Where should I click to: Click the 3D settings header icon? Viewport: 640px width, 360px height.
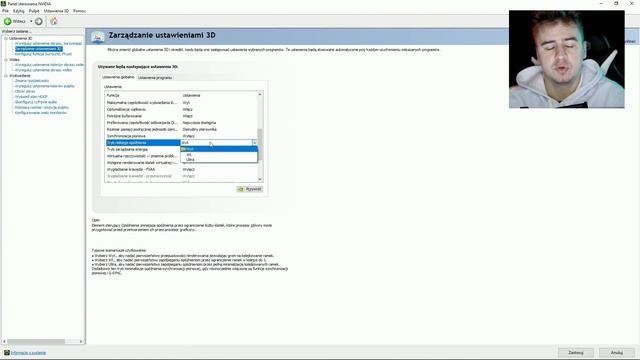click(98, 37)
